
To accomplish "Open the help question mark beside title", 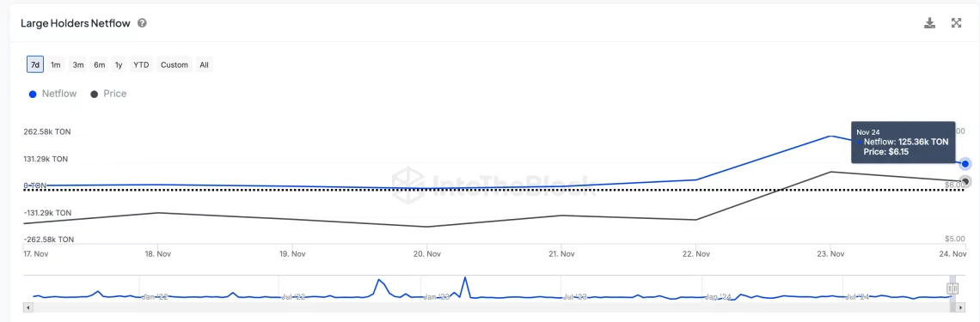I will pos(143,23).
